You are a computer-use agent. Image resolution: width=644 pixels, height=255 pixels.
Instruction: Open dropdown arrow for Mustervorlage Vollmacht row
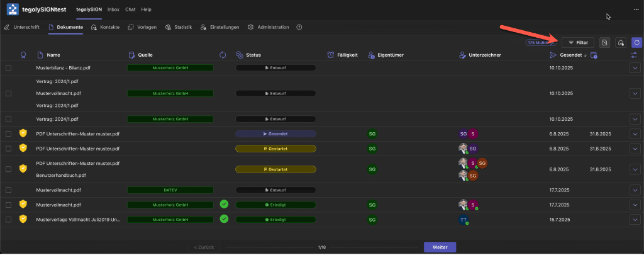(x=635, y=219)
